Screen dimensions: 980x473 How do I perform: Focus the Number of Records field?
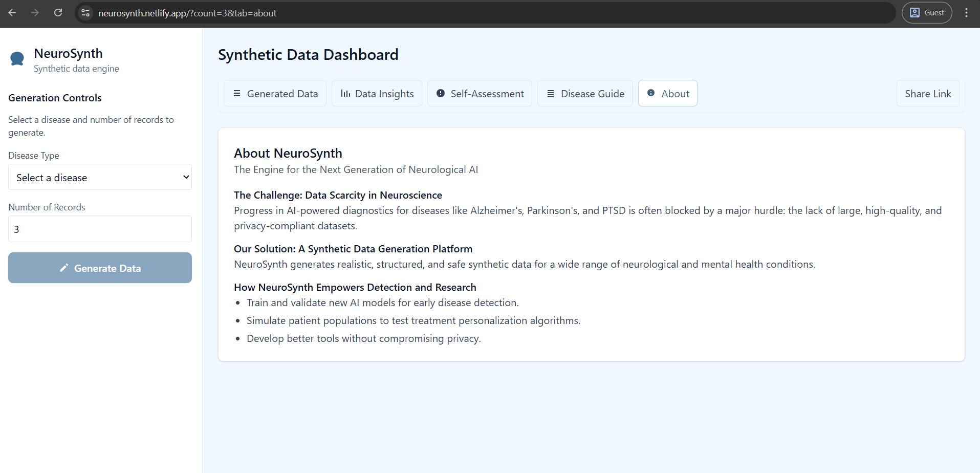click(x=100, y=229)
